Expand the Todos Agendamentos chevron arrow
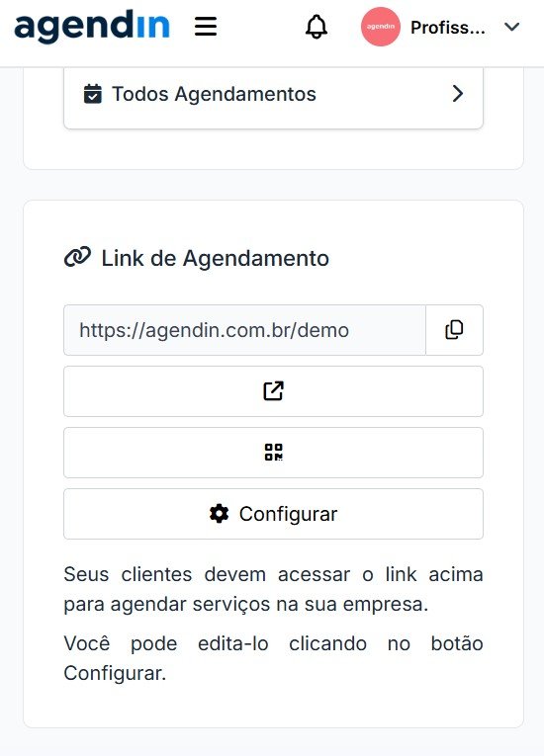The image size is (544, 756). coord(458,94)
